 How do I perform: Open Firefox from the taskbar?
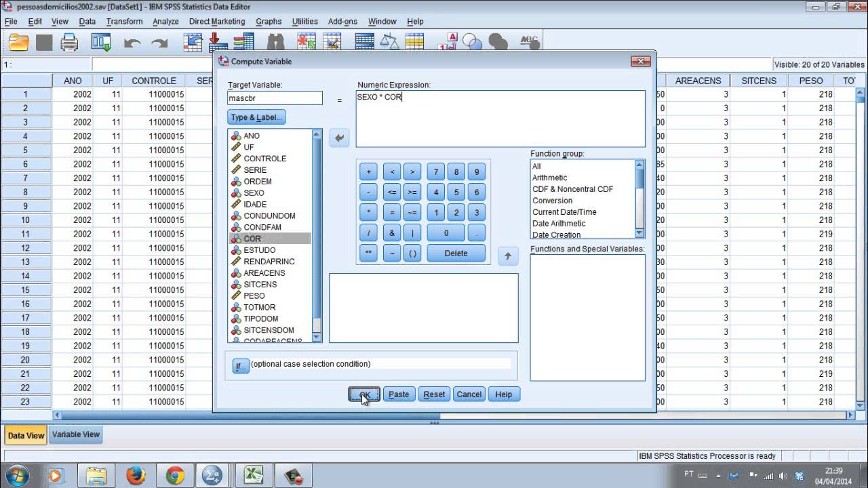coord(136,475)
